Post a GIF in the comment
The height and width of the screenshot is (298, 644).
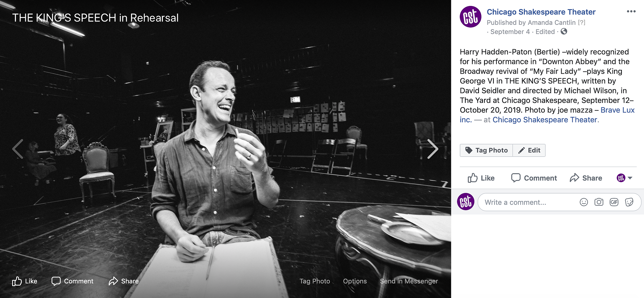tap(614, 202)
